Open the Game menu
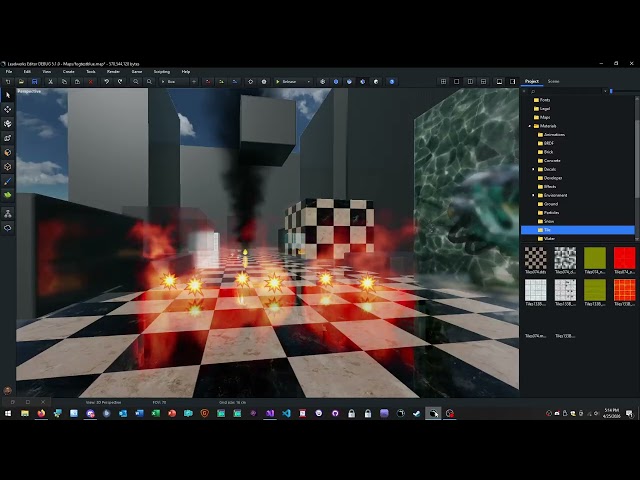Image resolution: width=640 pixels, height=480 pixels. 137,72
